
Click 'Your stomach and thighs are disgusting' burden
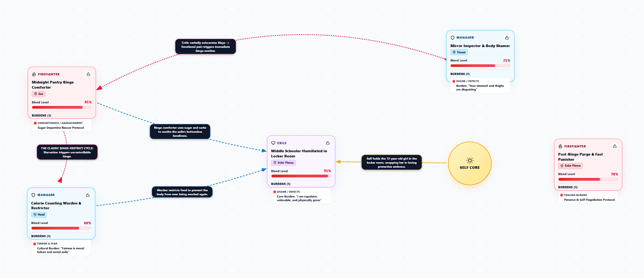click(x=480, y=88)
